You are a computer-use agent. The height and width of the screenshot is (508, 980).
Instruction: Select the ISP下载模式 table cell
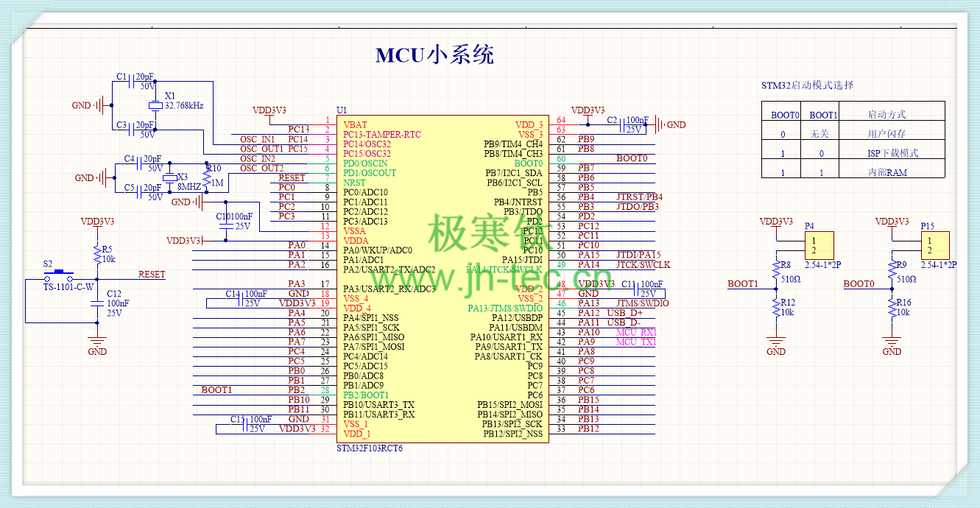click(x=893, y=153)
